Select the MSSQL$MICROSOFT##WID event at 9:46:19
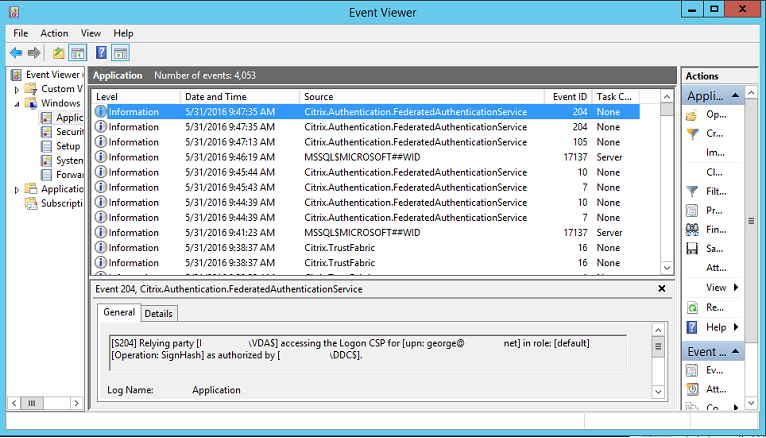The height and width of the screenshot is (438, 766). pyautogui.click(x=361, y=157)
